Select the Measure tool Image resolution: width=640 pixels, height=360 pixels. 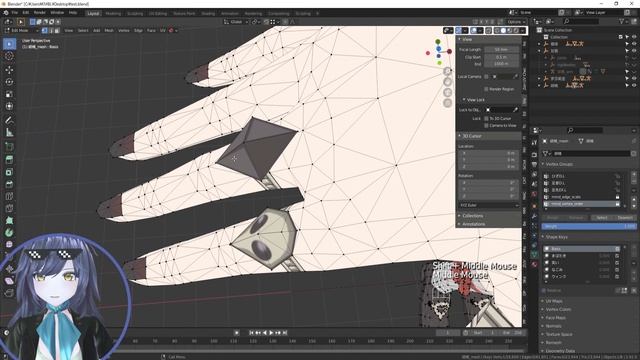coord(9,133)
